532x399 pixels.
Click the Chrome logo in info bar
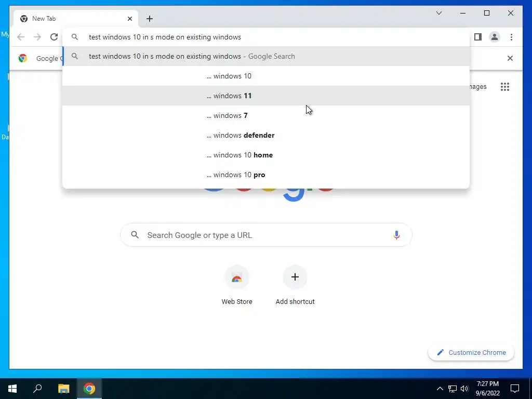pyautogui.click(x=23, y=58)
